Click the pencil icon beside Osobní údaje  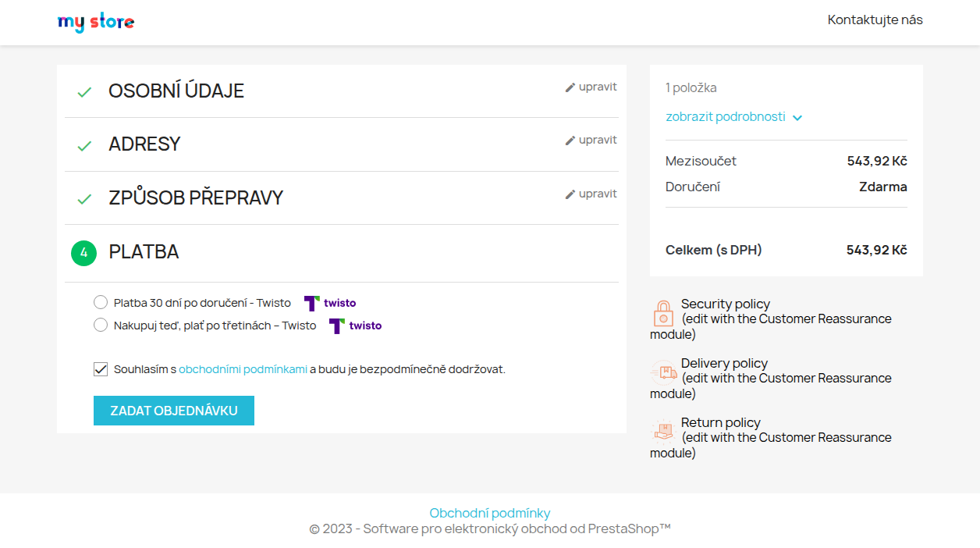(570, 87)
